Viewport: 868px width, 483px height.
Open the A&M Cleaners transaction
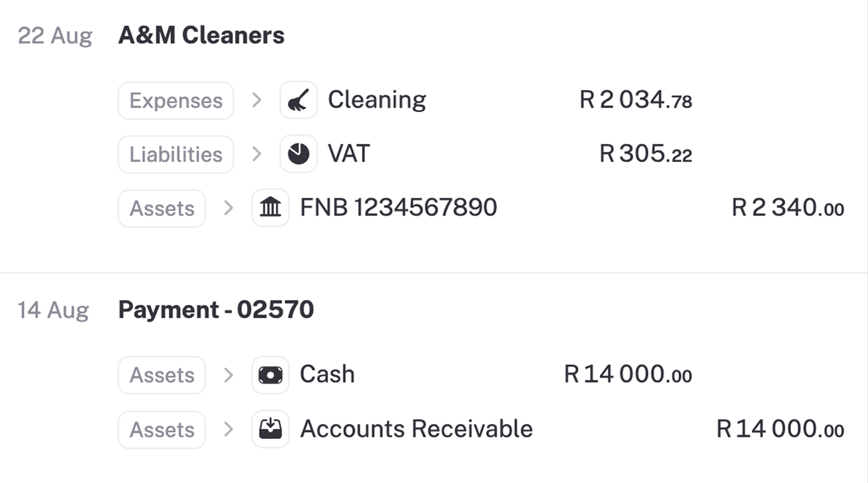(201, 35)
